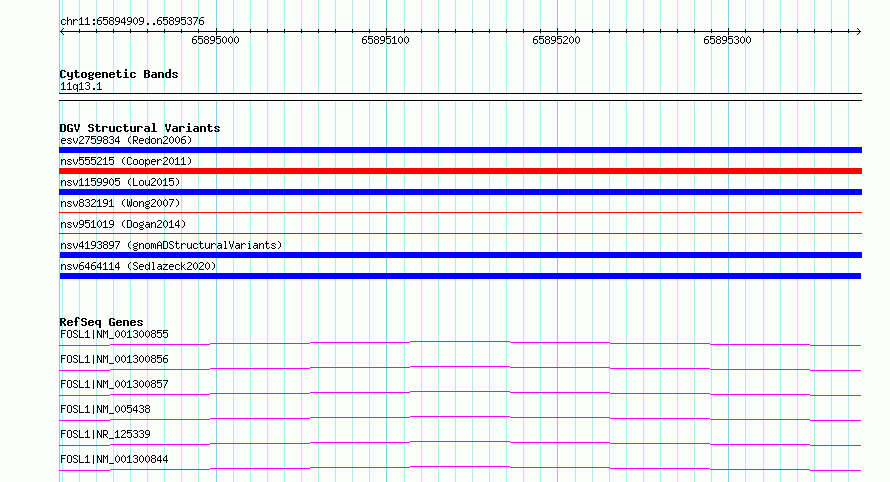Open the FOSL1|NM_001300855 transcript label
The width and height of the screenshot is (890, 482).
pos(114,334)
